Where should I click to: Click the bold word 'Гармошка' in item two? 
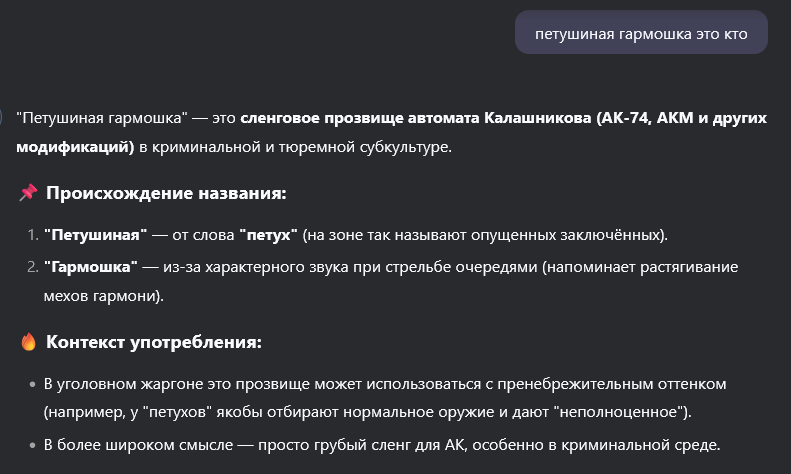point(91,267)
